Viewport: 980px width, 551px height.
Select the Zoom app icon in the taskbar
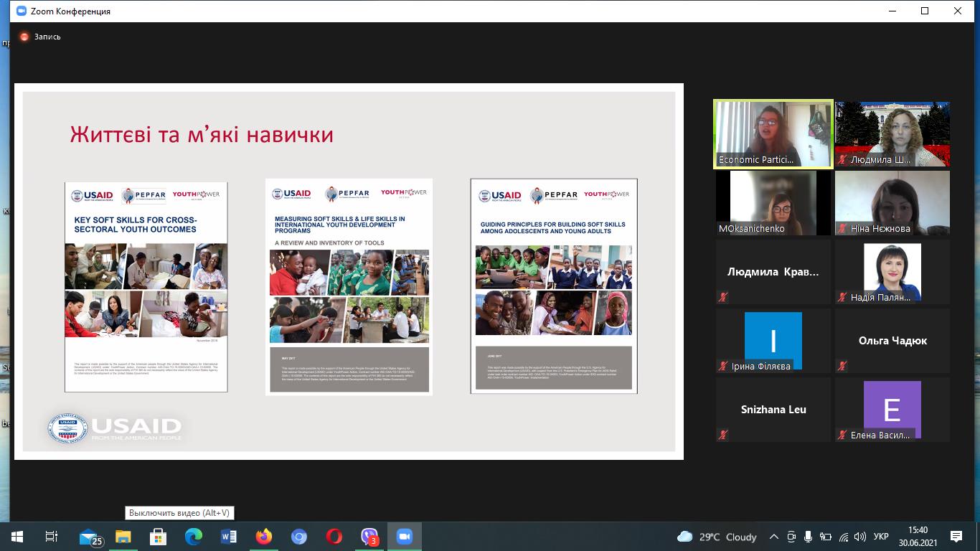404,535
